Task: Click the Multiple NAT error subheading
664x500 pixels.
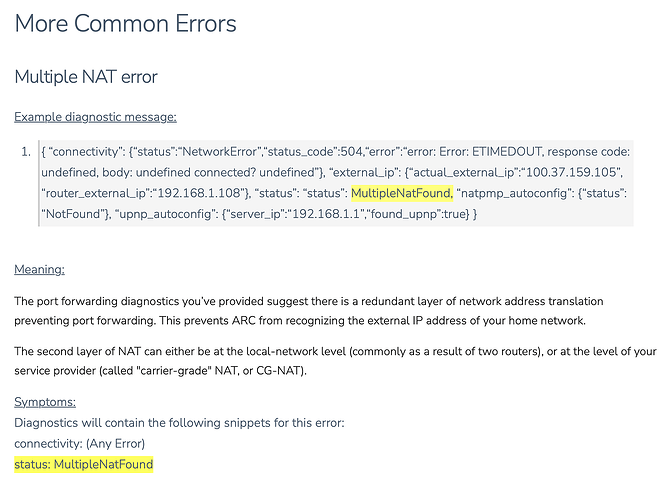Action: click(86, 77)
